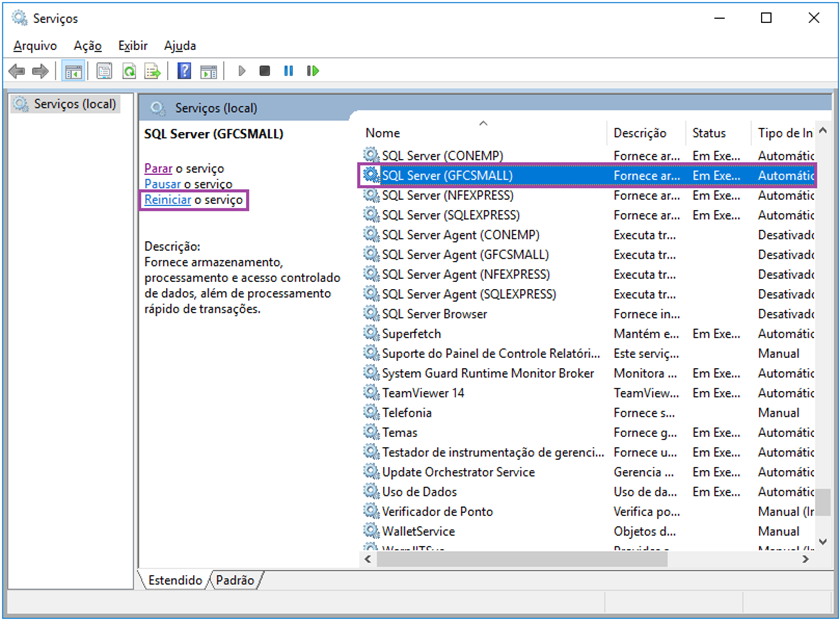Viewport: 840px width, 622px height.
Task: Click the gear icon of TeamViewer 14
Action: click(x=371, y=393)
